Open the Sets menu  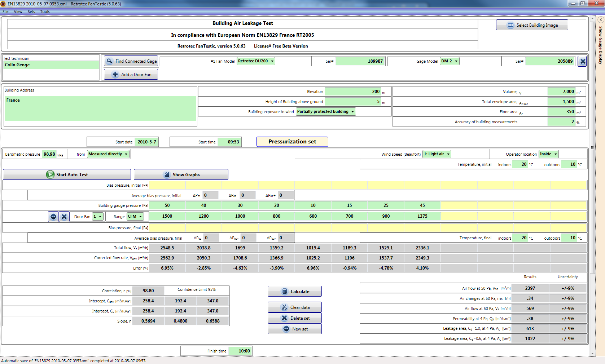(31, 12)
